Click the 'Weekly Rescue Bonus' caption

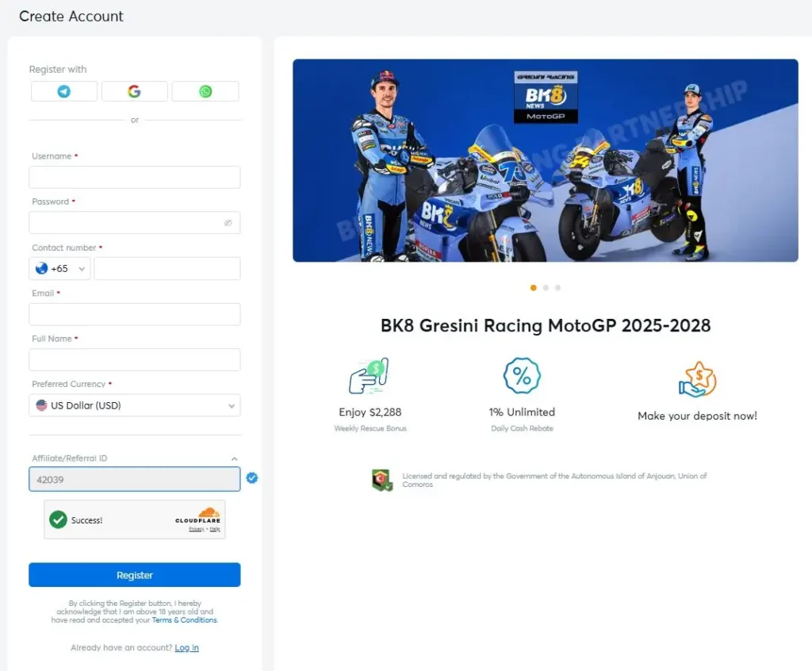(x=370, y=428)
